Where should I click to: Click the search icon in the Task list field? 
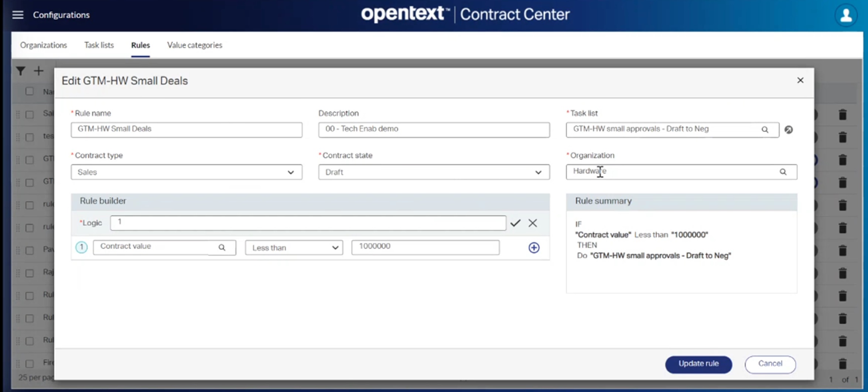tap(765, 130)
